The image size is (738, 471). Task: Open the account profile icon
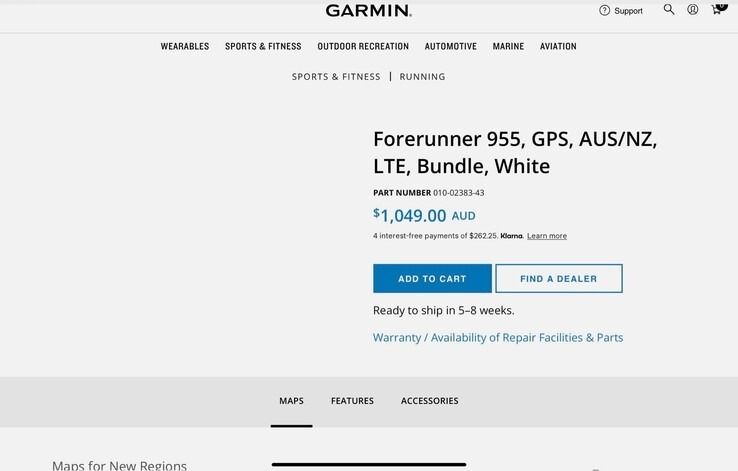tap(692, 9)
